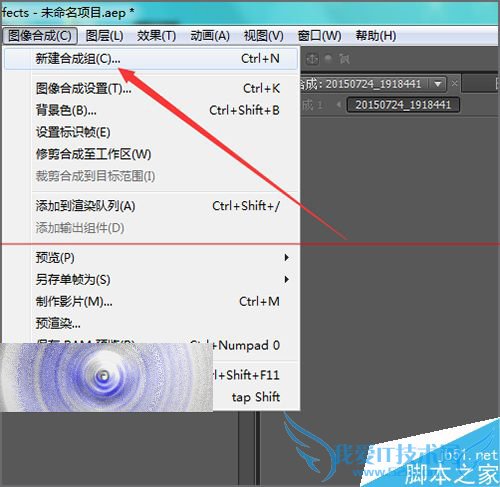Open the 窗口(W) menu
The image size is (500, 487).
(x=319, y=36)
